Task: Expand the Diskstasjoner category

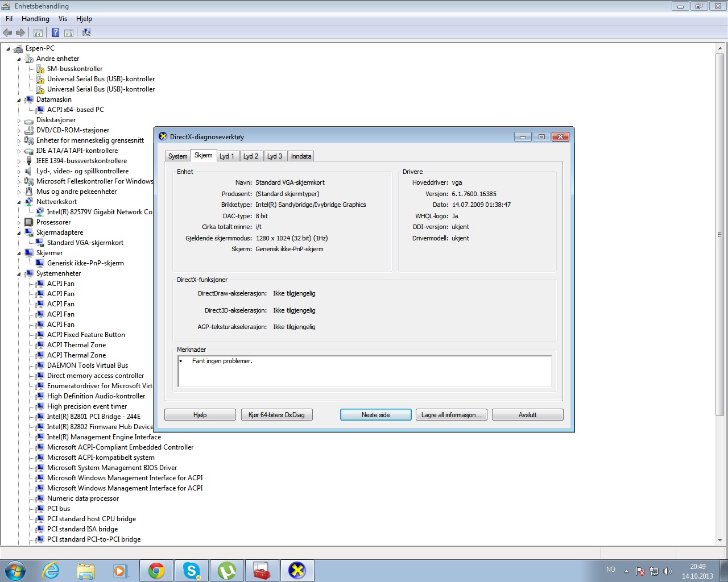Action: tap(19, 120)
